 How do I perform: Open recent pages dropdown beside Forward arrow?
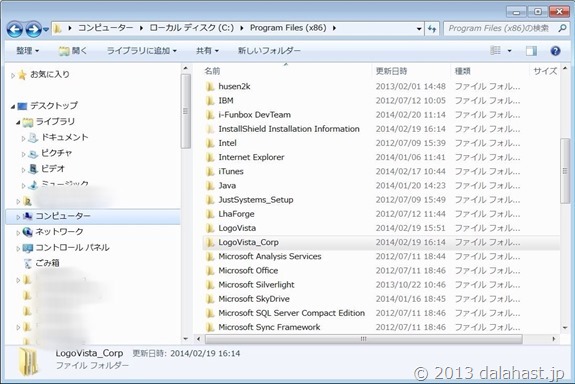46,29
